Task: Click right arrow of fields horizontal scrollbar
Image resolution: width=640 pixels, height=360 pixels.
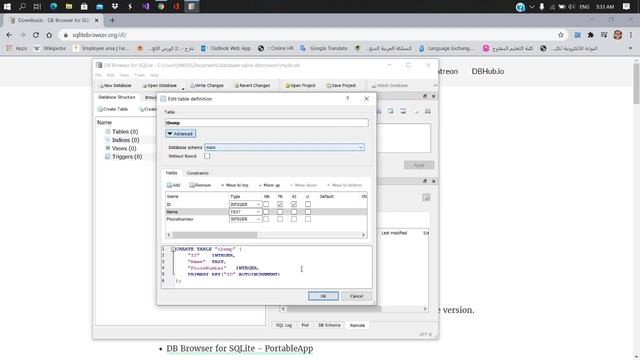Action: [x=363, y=235]
